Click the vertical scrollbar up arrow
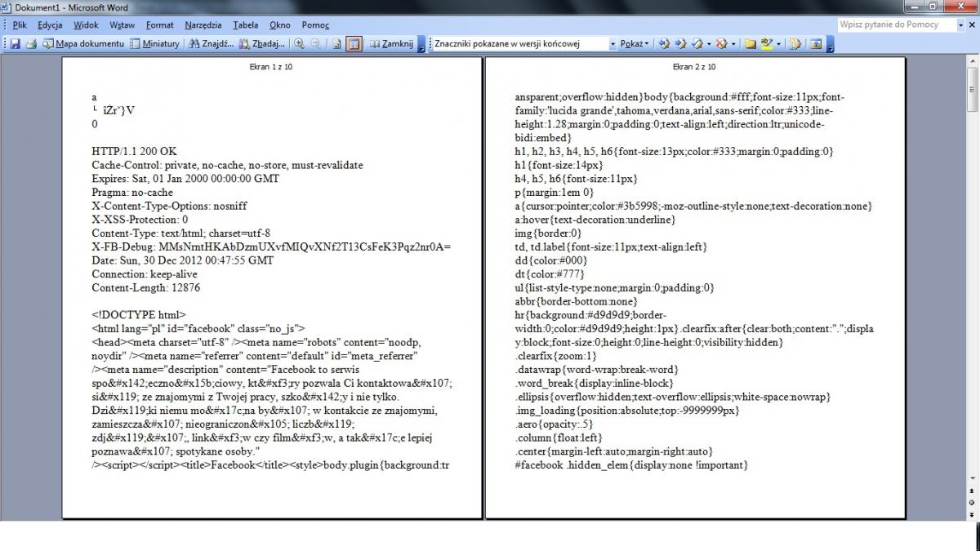980x551 pixels. [x=973, y=61]
